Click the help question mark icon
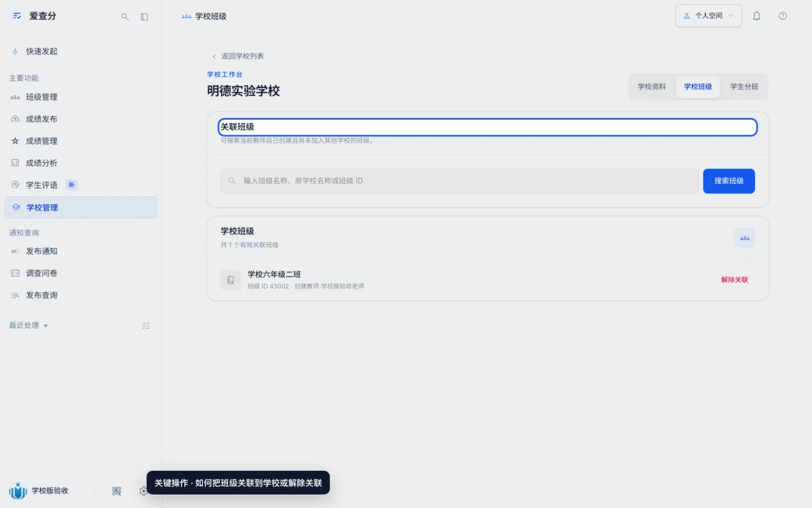This screenshot has width=812, height=508. [782, 16]
